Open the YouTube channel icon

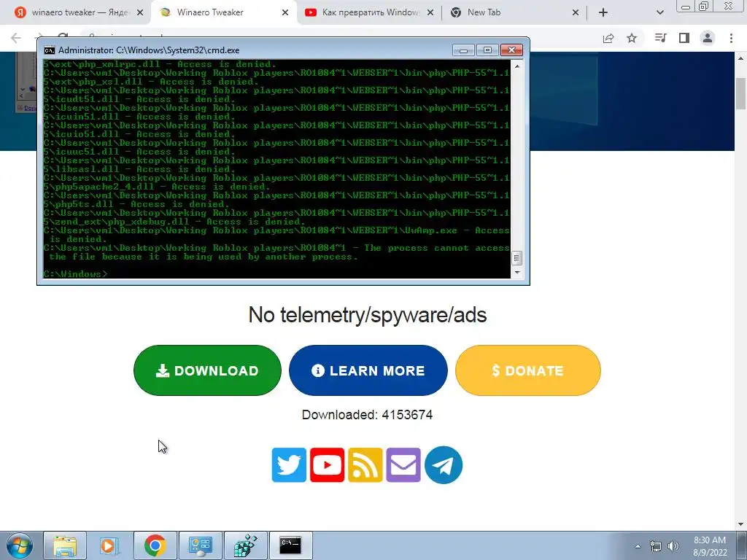pos(328,464)
